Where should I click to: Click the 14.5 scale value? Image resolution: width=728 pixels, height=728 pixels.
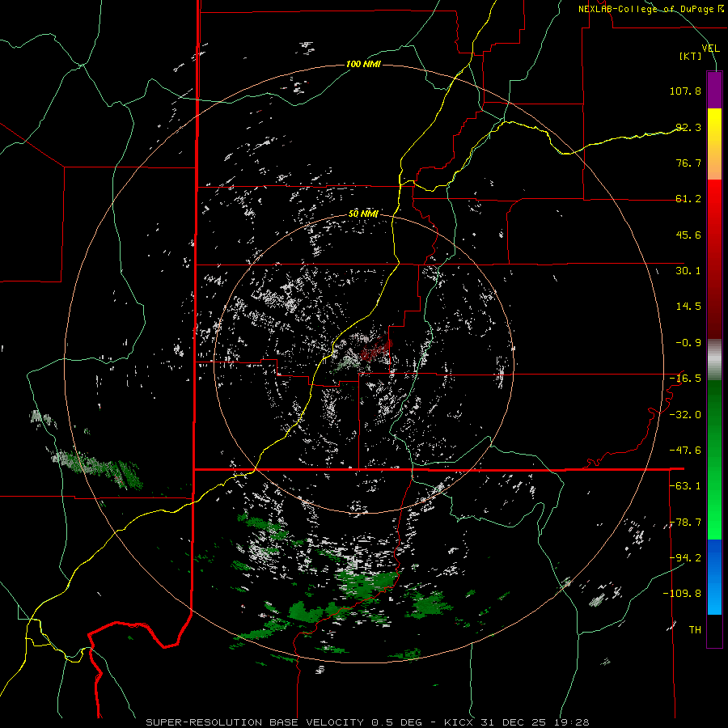coord(688,307)
